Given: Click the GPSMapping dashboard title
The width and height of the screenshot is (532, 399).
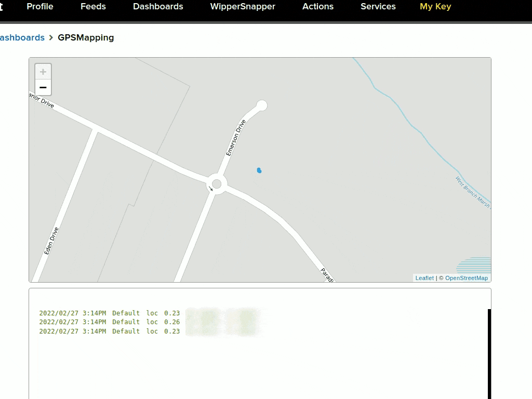Looking at the screenshot, I should click(x=86, y=37).
